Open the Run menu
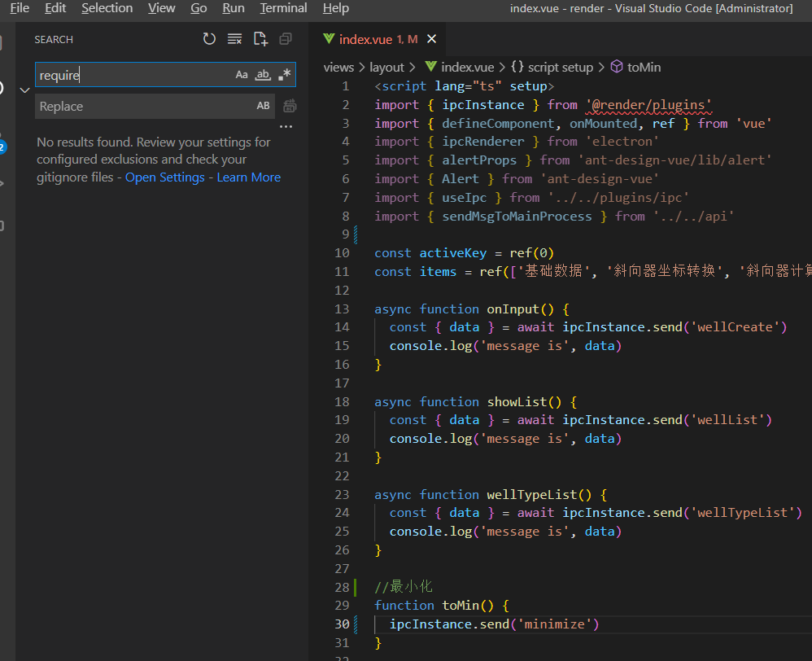The image size is (812, 661). pos(234,8)
